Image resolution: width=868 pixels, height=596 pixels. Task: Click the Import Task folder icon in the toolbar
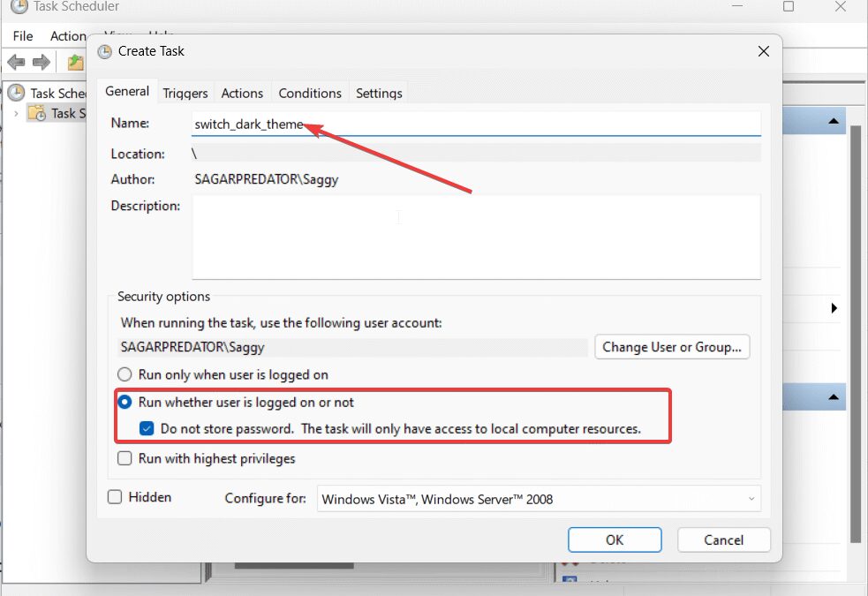pyautogui.click(x=75, y=62)
